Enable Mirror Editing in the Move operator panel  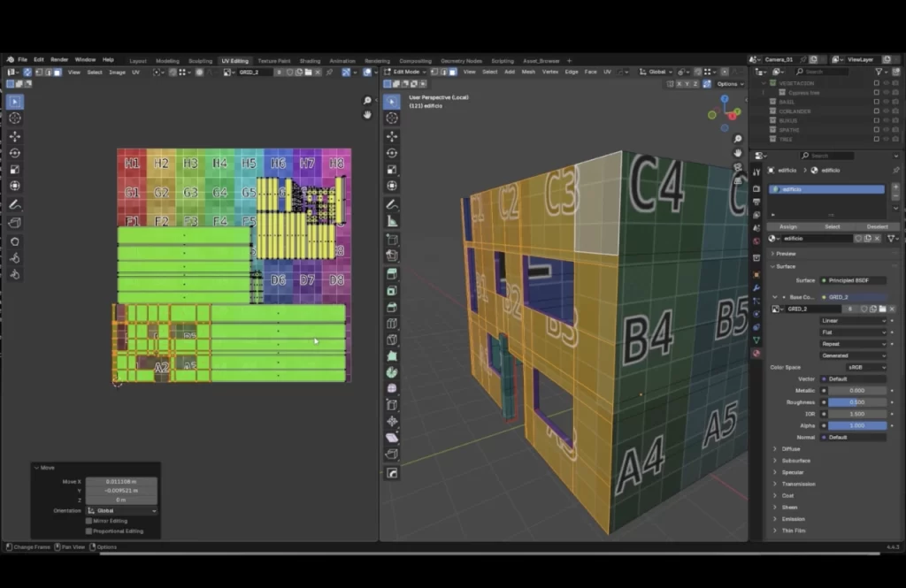tap(88, 521)
